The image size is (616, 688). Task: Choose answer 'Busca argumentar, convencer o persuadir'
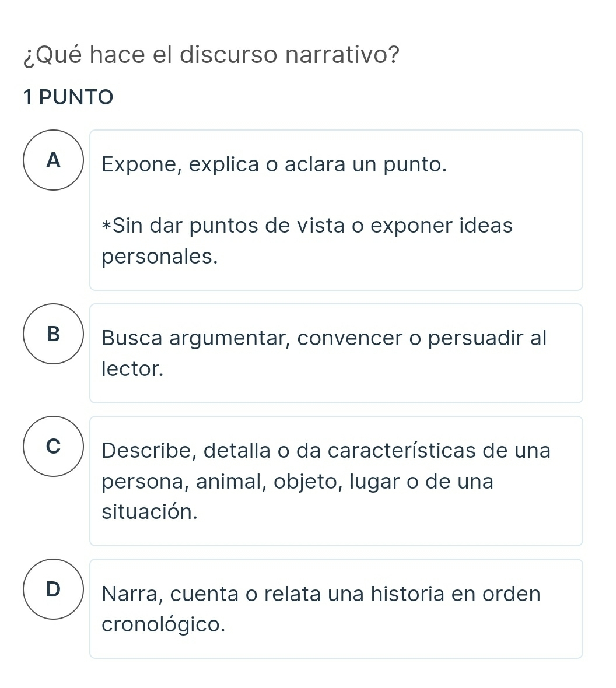324,338
